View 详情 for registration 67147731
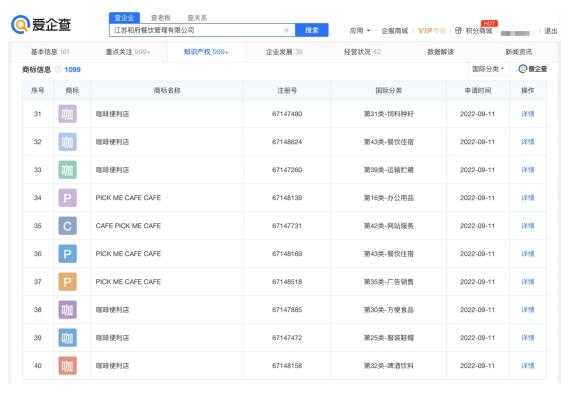582x395 pixels. [527, 226]
